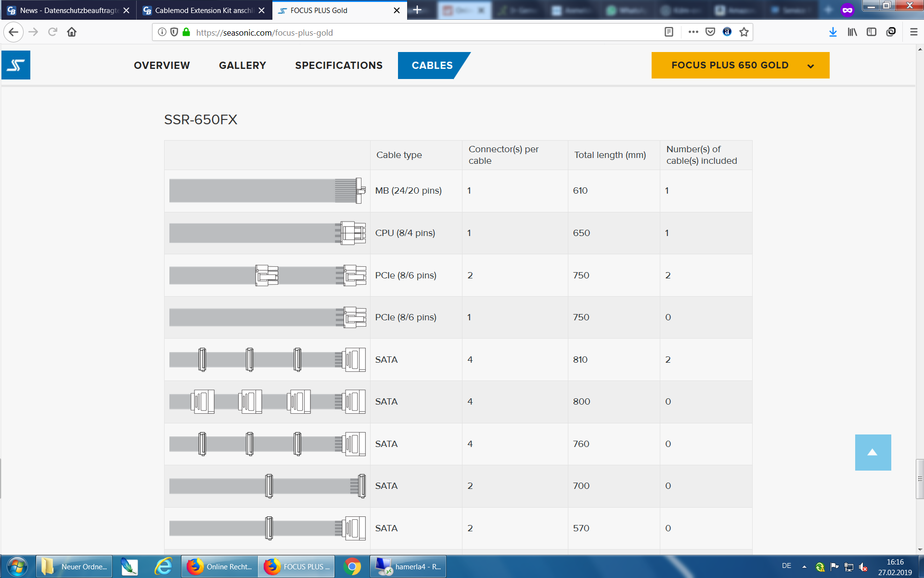Open a new browser tab

[x=417, y=10]
